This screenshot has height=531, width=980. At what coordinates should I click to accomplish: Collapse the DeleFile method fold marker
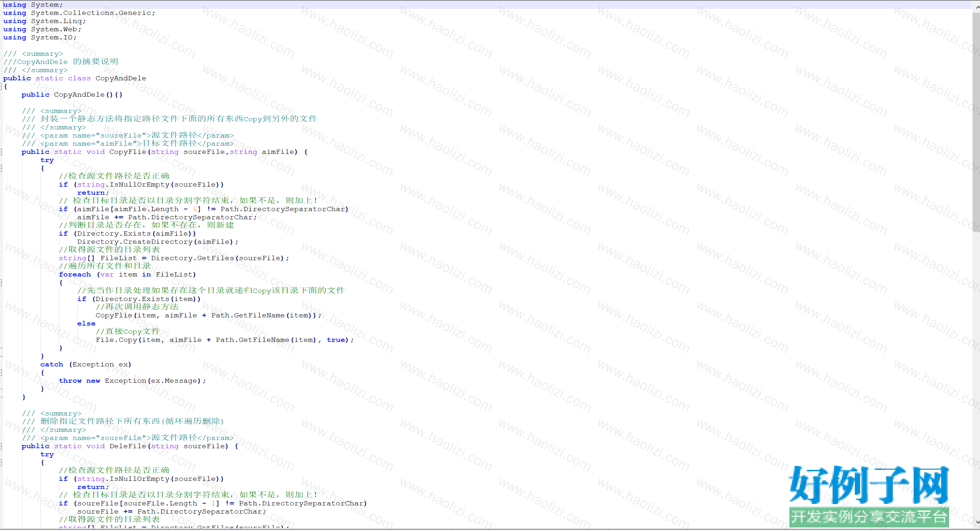[1, 446]
